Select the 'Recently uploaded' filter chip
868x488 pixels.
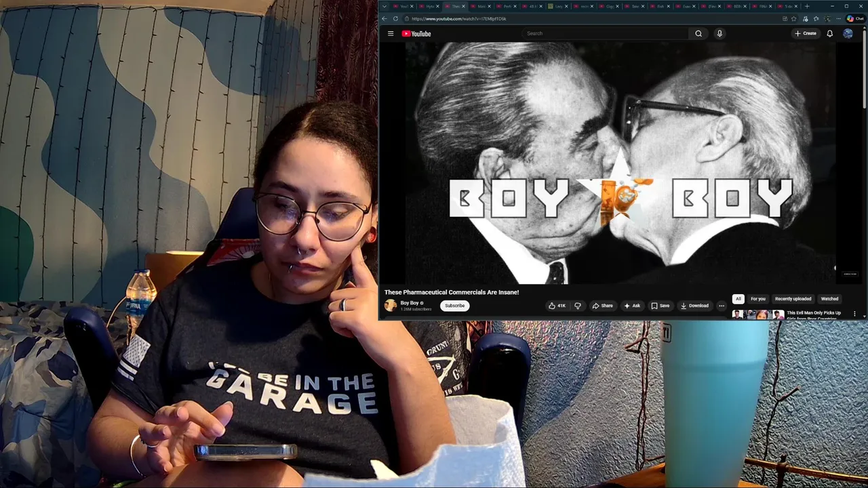coord(793,299)
